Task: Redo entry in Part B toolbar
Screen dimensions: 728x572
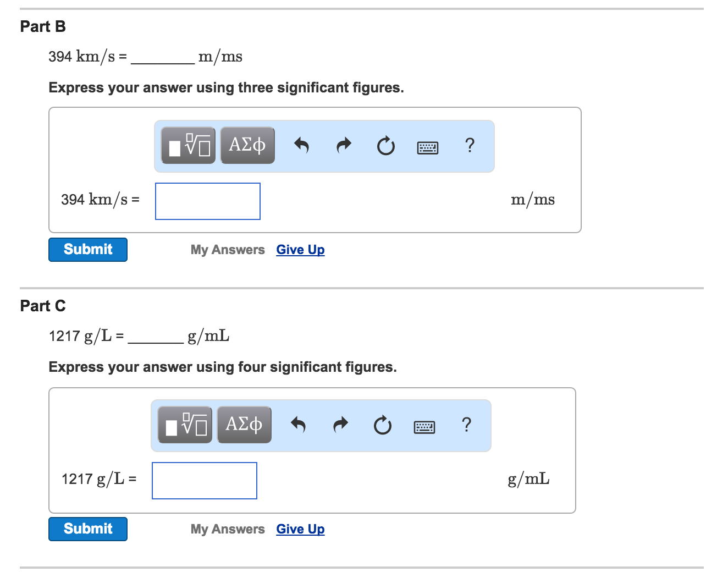Action: click(x=344, y=145)
